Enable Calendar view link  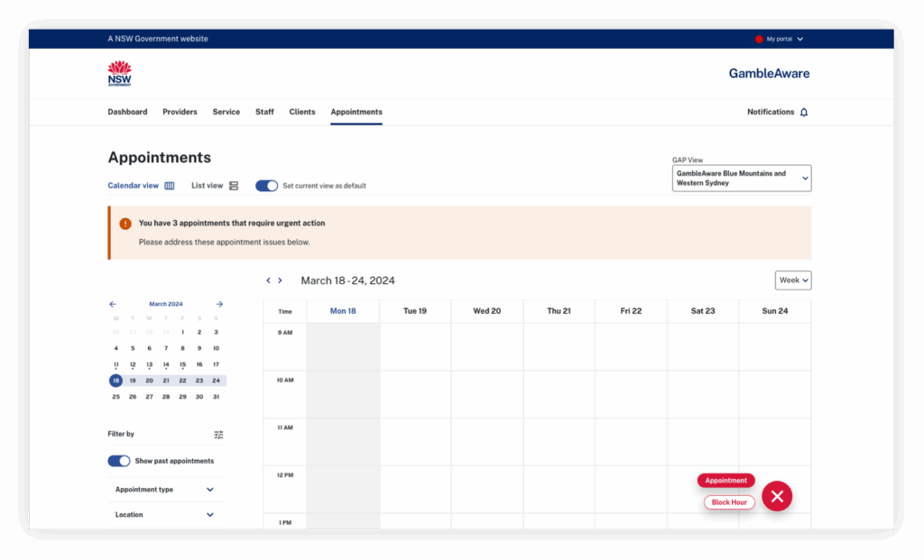tap(134, 185)
